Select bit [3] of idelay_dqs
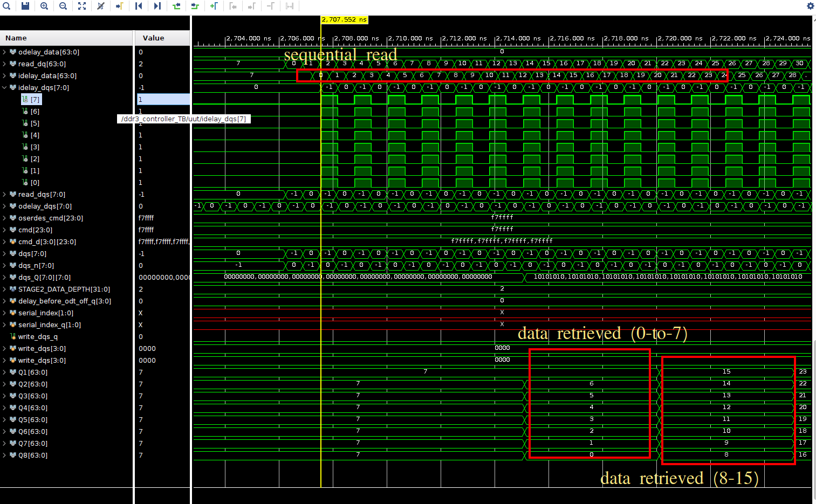 click(x=31, y=147)
